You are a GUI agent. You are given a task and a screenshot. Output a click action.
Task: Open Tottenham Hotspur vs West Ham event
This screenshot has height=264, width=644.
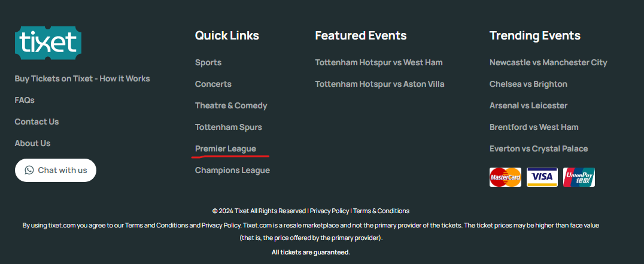click(x=379, y=62)
